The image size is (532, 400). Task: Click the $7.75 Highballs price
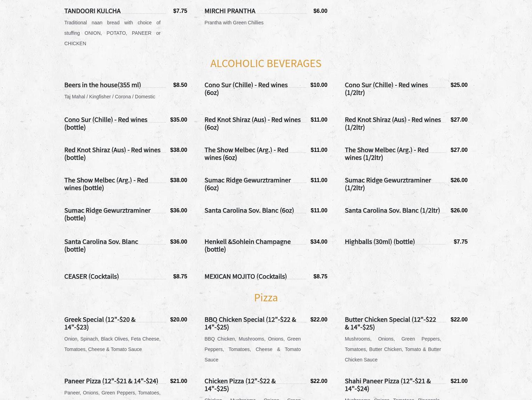click(x=461, y=242)
